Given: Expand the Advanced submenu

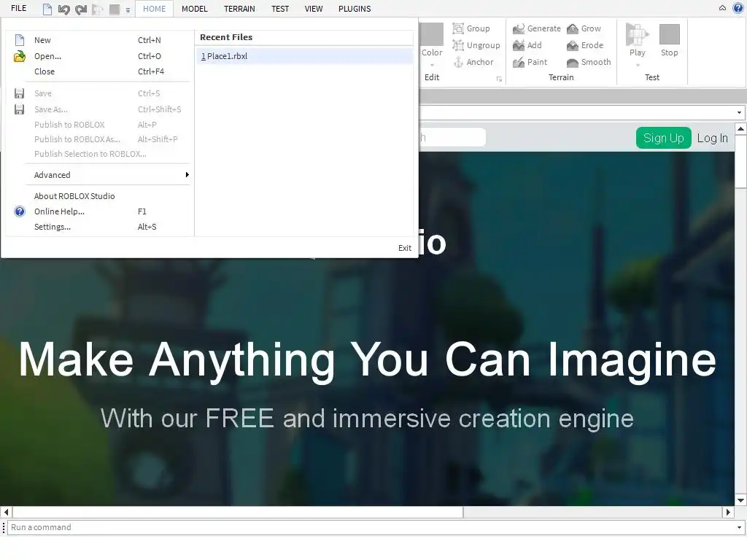Looking at the screenshot, I should coord(108,175).
